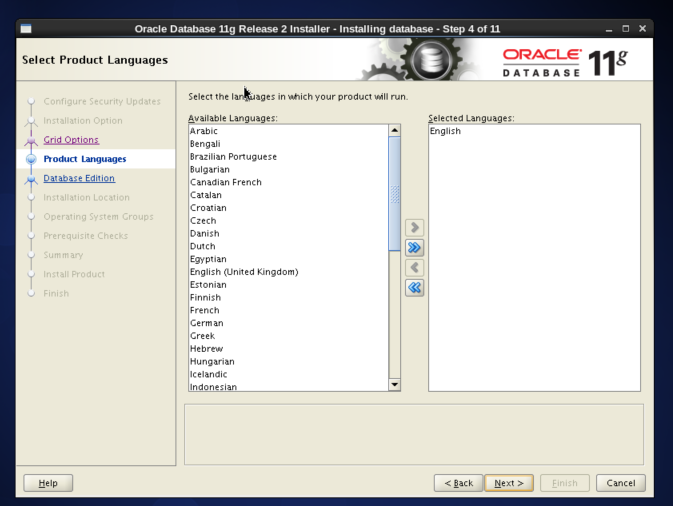Maximize the Oracle installer window
Screen dimensions: 673x506
point(626,29)
